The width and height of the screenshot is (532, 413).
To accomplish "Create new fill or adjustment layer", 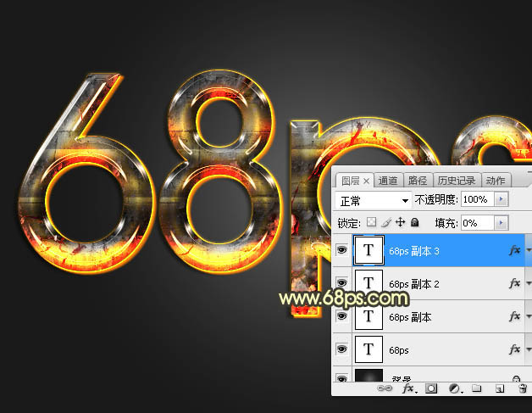I will pyautogui.click(x=455, y=388).
